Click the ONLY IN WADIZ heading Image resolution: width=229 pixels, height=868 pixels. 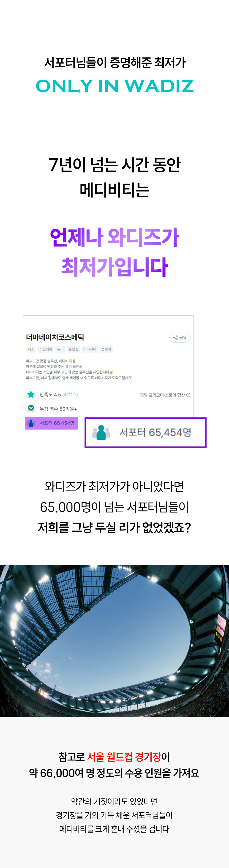click(115, 86)
